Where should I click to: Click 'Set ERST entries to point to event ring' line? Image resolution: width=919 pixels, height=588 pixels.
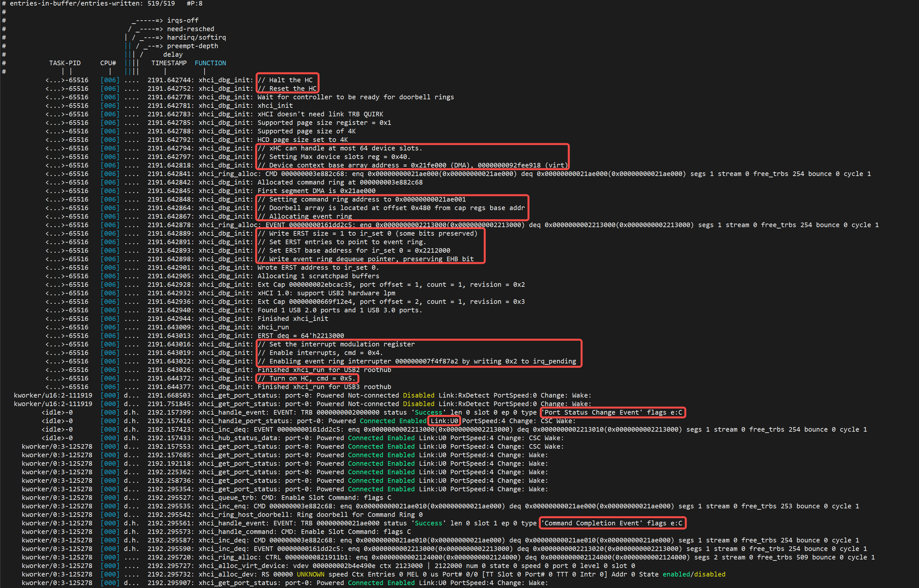pos(341,242)
